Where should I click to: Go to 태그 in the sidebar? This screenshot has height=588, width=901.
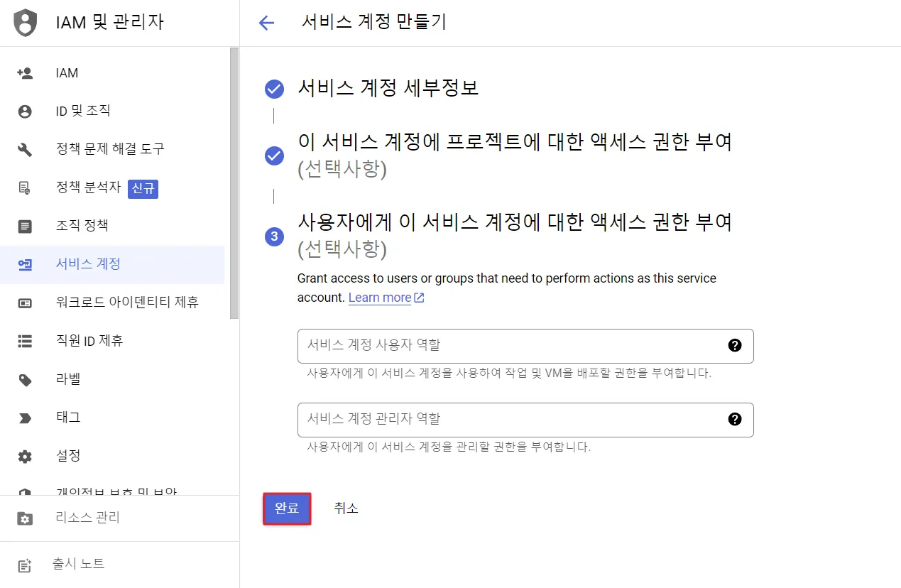[x=68, y=418]
